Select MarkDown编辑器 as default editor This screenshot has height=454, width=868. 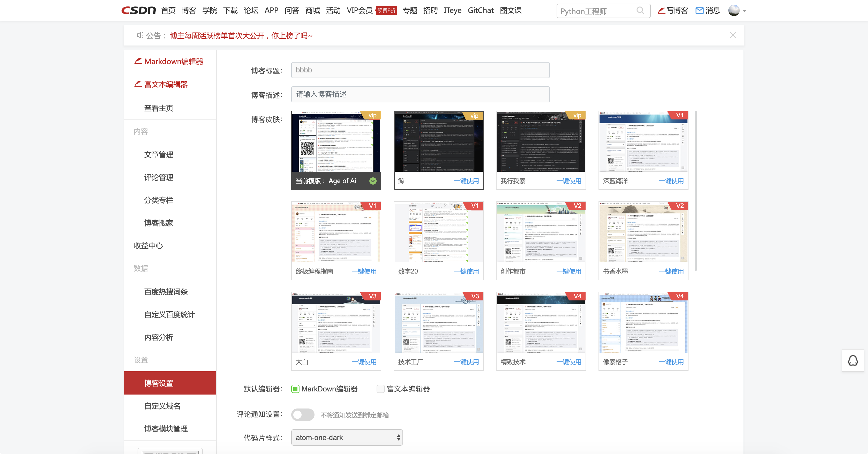tap(295, 389)
